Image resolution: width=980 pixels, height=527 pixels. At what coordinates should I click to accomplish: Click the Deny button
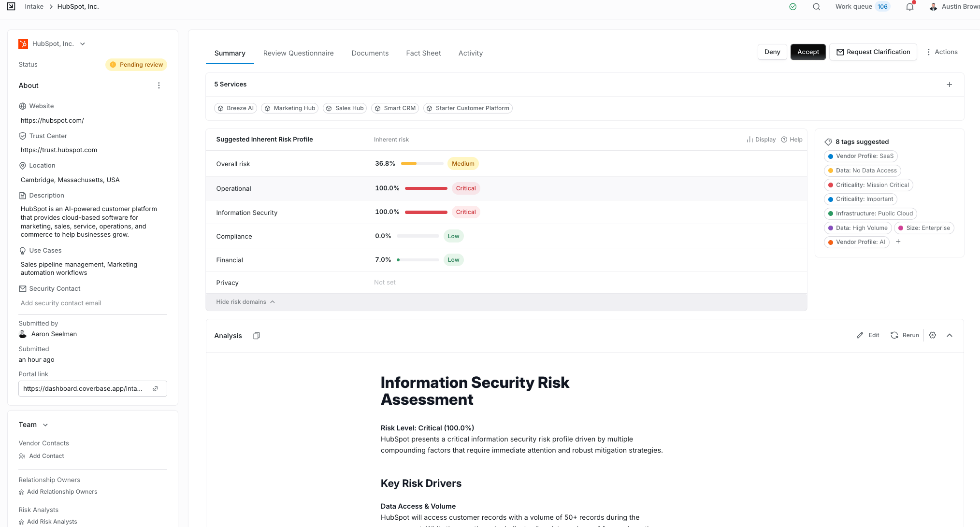click(x=772, y=52)
